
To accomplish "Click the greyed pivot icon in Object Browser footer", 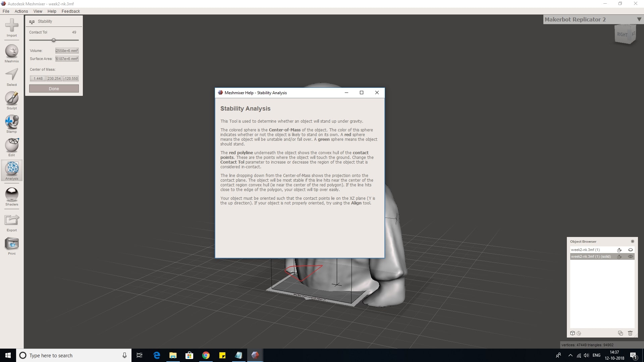I will [579, 333].
